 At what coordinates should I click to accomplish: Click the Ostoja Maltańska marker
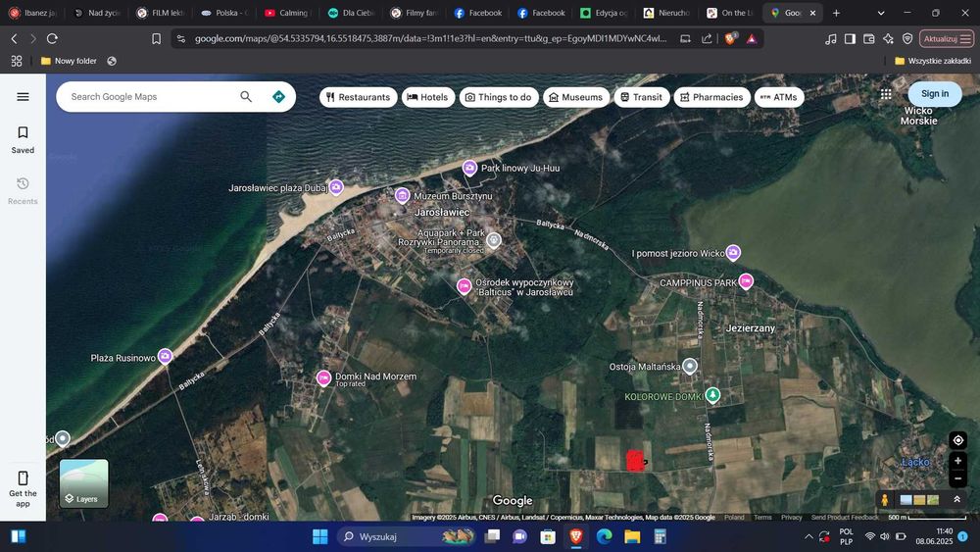click(x=689, y=366)
